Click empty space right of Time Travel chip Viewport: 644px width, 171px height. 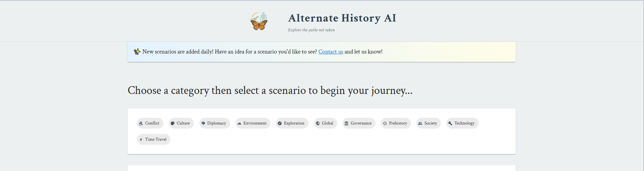point(303,139)
